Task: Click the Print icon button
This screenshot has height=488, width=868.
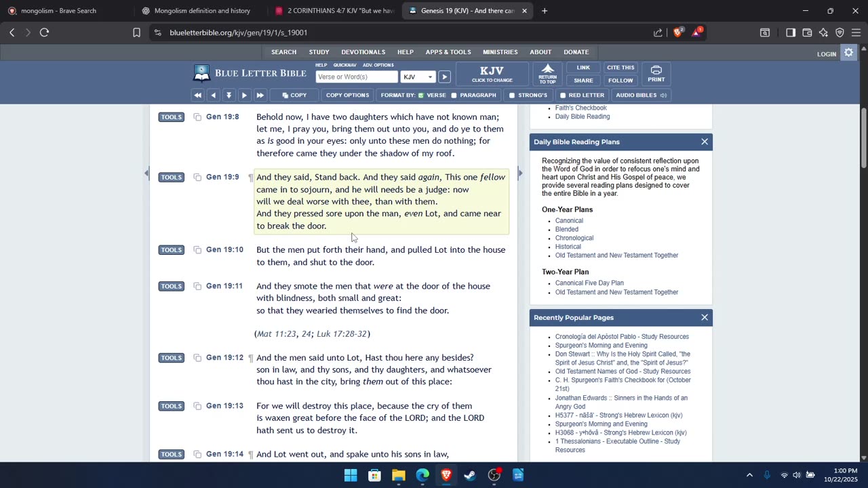Action: tap(656, 74)
